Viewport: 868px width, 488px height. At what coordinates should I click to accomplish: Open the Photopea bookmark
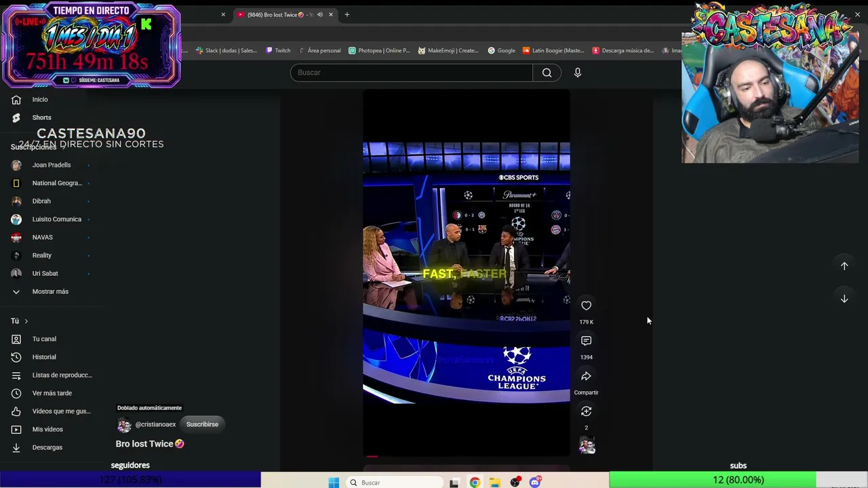379,51
